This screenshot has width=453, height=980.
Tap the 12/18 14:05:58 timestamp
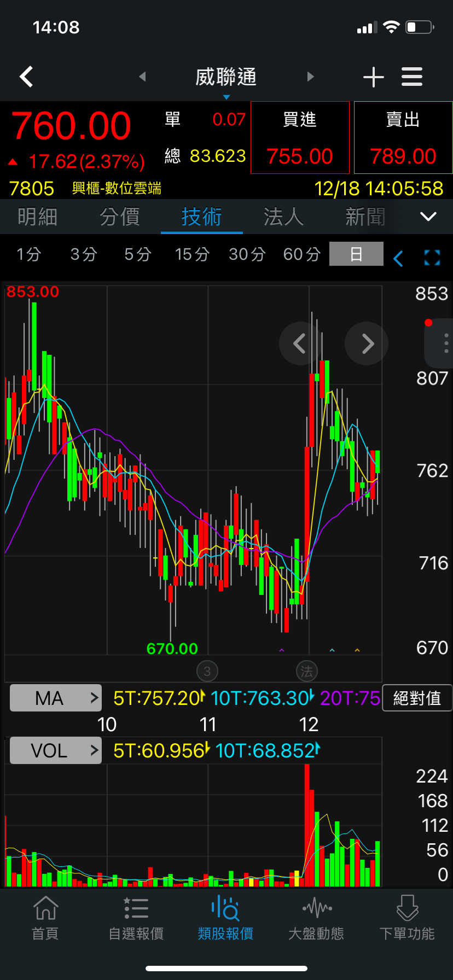tap(379, 189)
